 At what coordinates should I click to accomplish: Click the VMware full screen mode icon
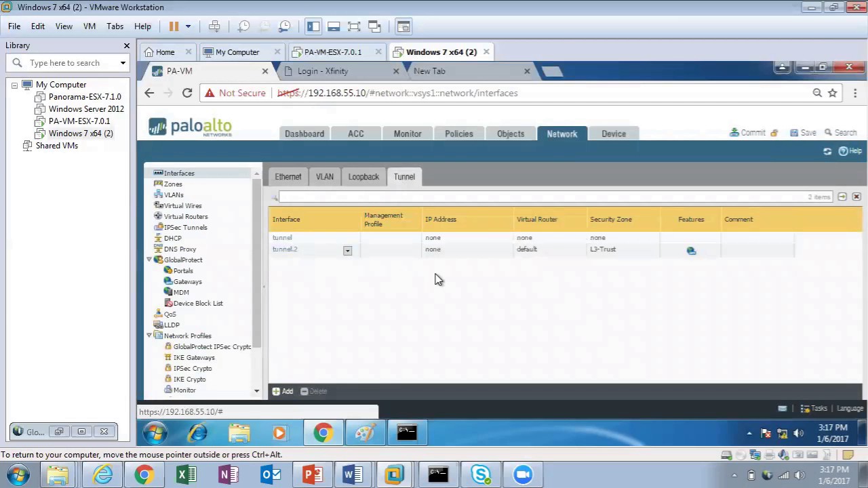(x=354, y=26)
